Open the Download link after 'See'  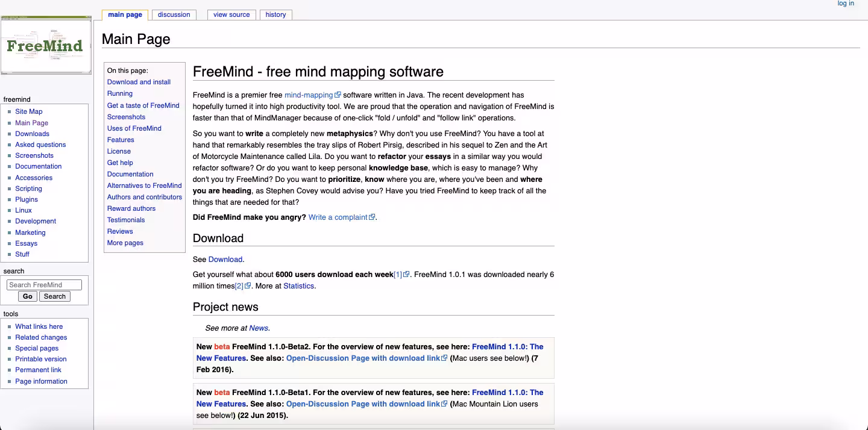[x=225, y=260]
